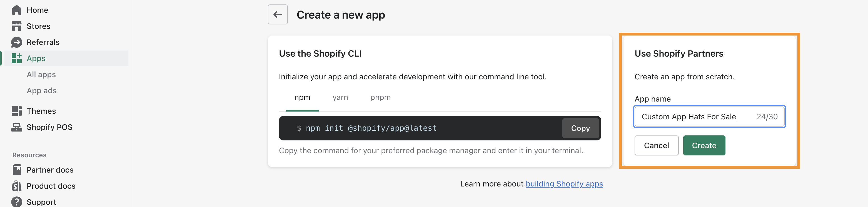Click the Home house icon

16,10
